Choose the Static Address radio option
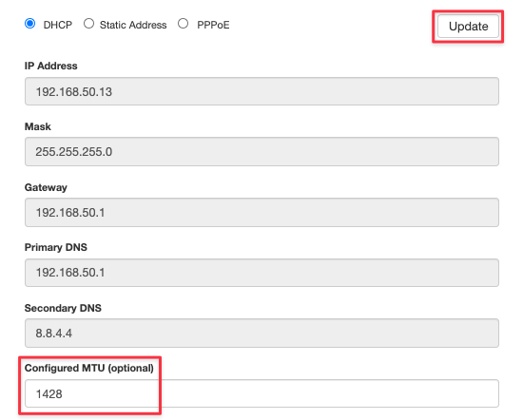The width and height of the screenshot is (523, 420). pyautogui.click(x=88, y=24)
